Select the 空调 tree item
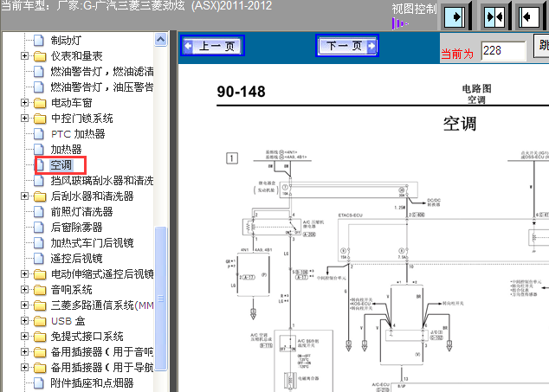The width and height of the screenshot is (549, 392). [x=61, y=165]
